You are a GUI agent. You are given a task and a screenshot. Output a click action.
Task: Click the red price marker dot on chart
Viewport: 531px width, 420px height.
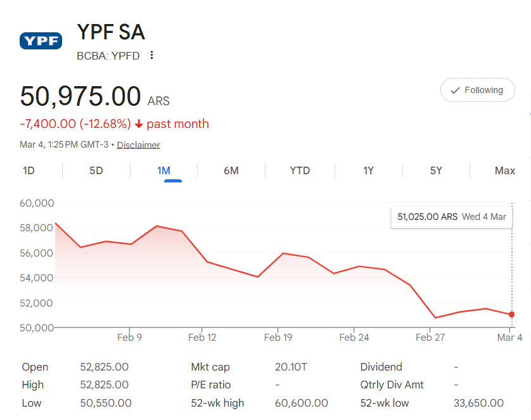511,314
